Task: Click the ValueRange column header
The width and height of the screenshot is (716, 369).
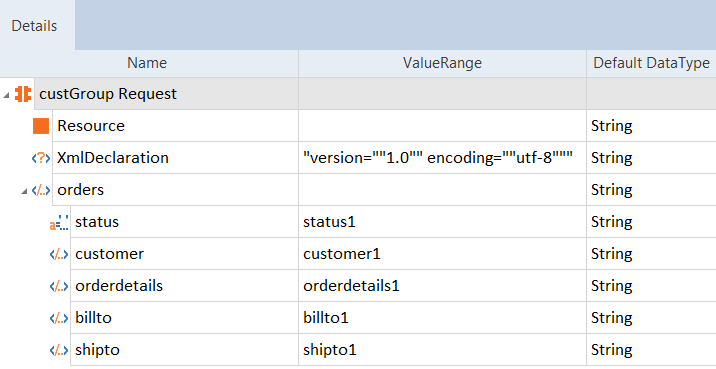Action: 442,63
